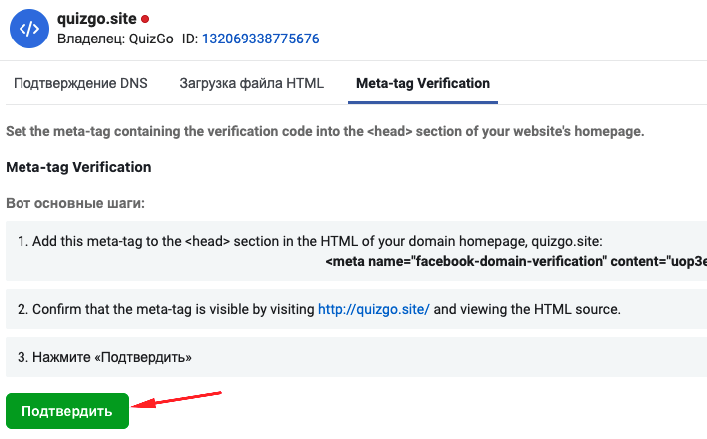The height and width of the screenshot is (439, 707).
Task: Click the bold Meta-tag Verification section heading
Action: pyautogui.click(x=79, y=166)
